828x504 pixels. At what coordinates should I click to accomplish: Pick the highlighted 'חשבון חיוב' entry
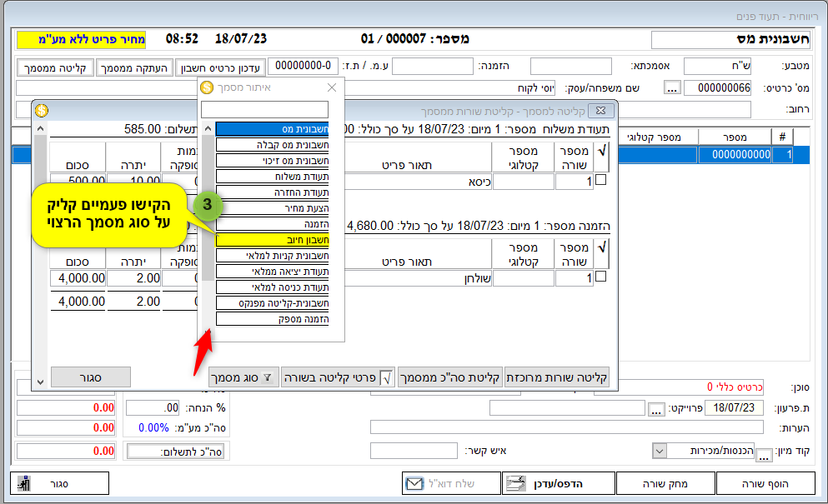pos(272,240)
